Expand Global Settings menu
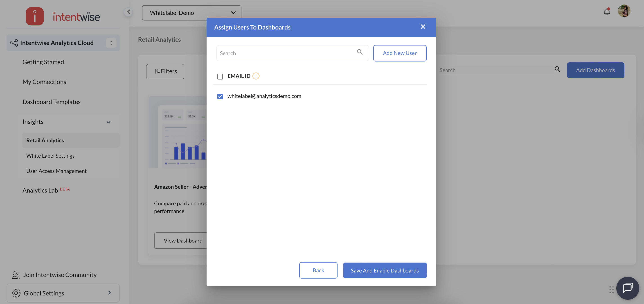Image resolution: width=644 pixels, height=304 pixels. 63,293
